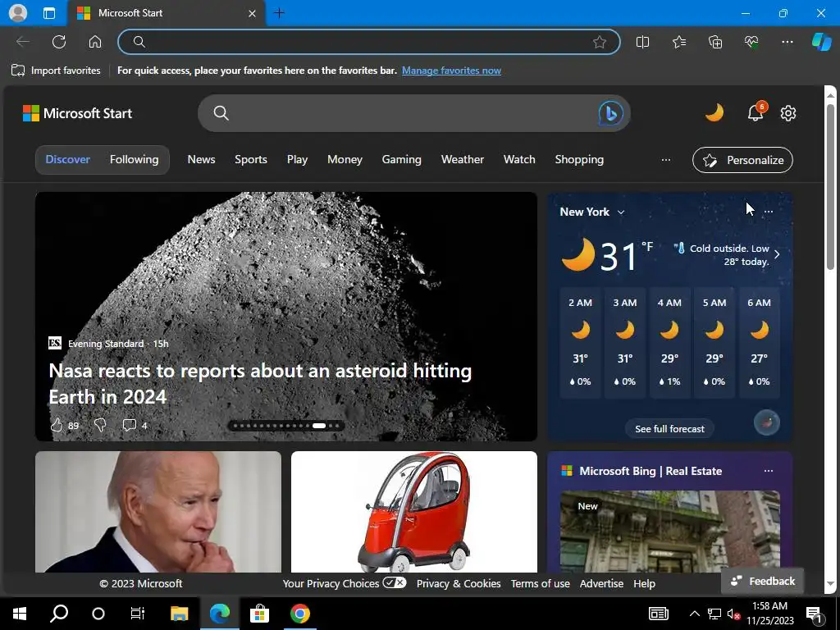The height and width of the screenshot is (630, 840).
Task: Switch to the Following feed
Action: (134, 159)
